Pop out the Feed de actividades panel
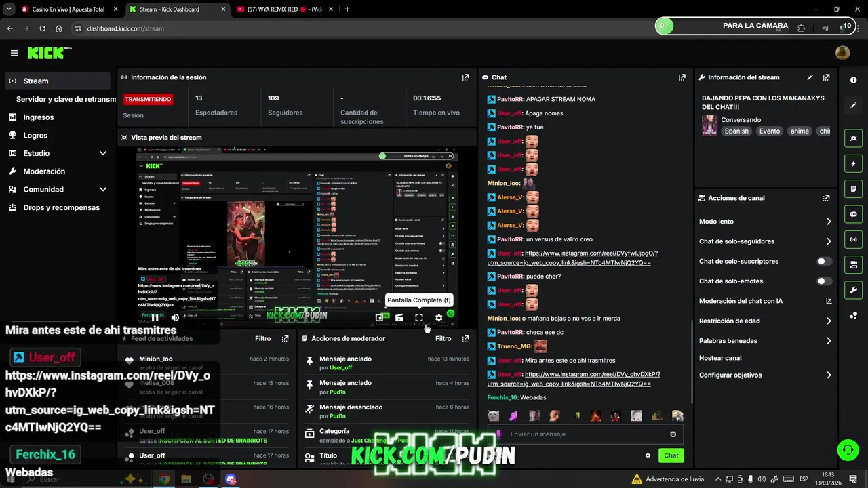The width and height of the screenshot is (868, 488). point(285,338)
